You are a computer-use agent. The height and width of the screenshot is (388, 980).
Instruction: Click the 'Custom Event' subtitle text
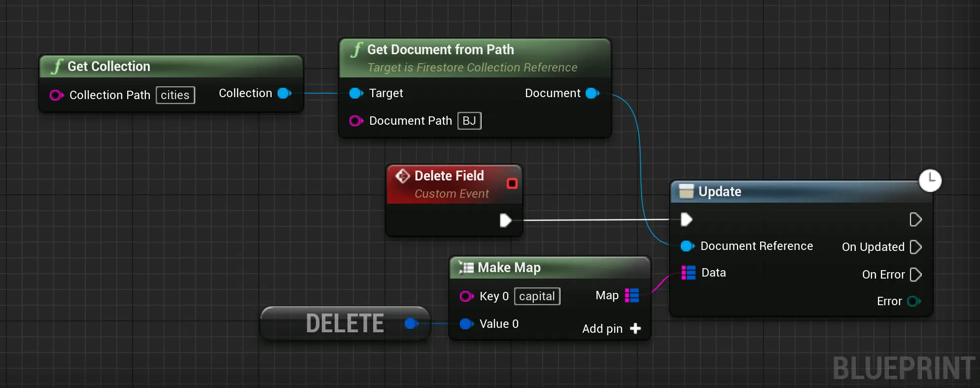click(452, 194)
